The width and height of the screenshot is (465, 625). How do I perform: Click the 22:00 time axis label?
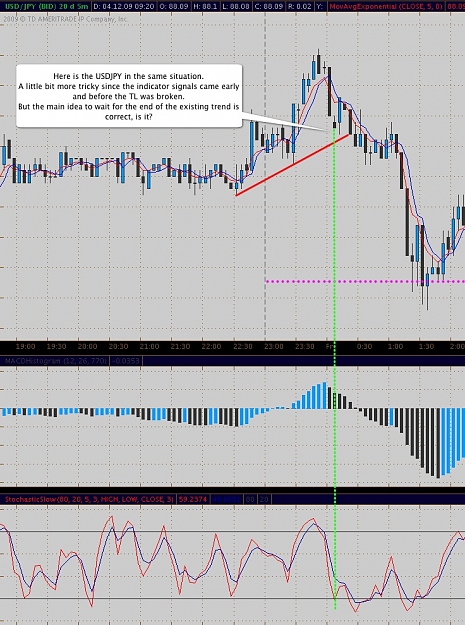[x=211, y=346]
